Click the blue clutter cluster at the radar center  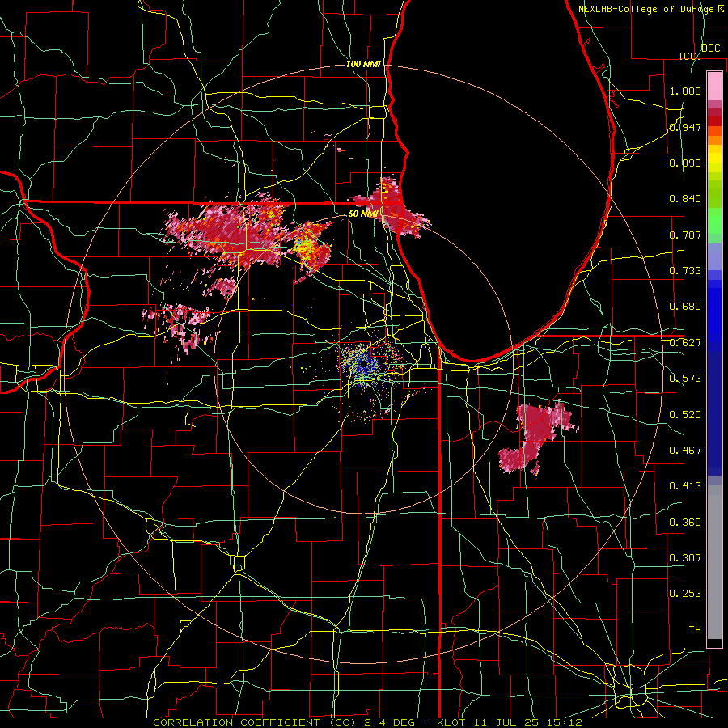point(363,365)
